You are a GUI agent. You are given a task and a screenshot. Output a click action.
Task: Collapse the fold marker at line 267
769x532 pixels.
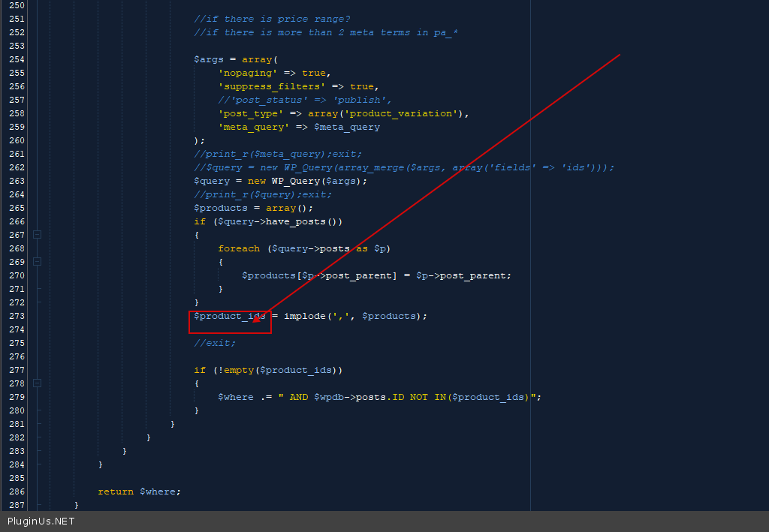pos(37,235)
